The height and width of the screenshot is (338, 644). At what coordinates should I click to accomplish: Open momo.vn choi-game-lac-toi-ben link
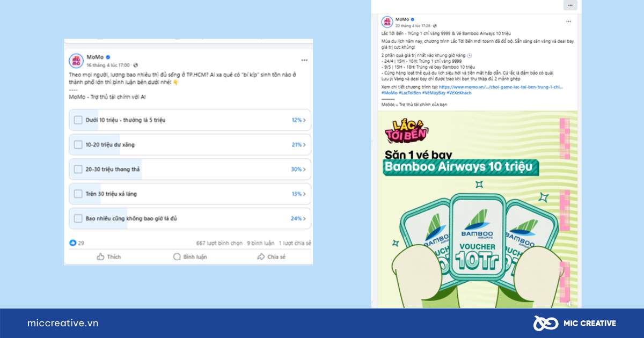pyautogui.click(x=501, y=86)
